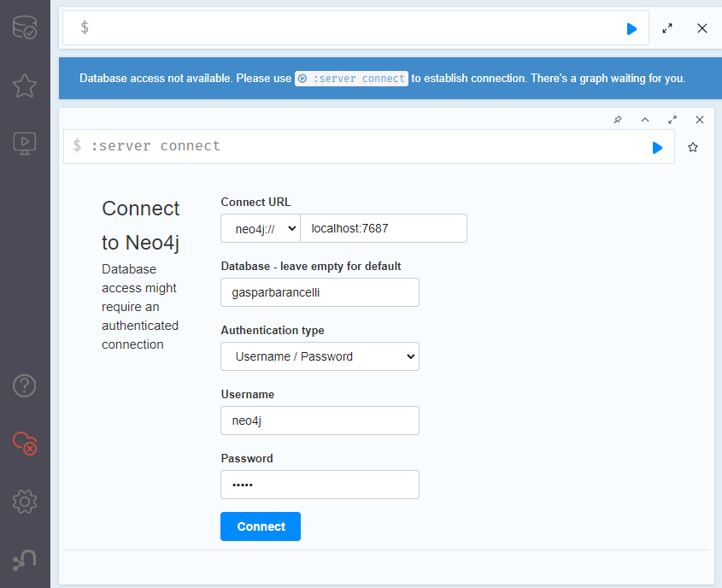Clear the top editor with X
Viewport: 722px width, 588px height.
click(x=701, y=28)
